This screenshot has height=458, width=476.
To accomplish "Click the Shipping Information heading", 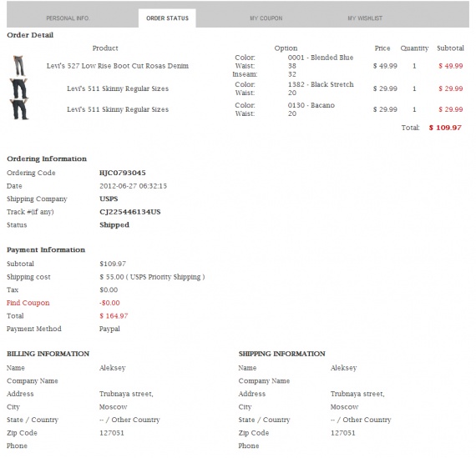I will (281, 354).
